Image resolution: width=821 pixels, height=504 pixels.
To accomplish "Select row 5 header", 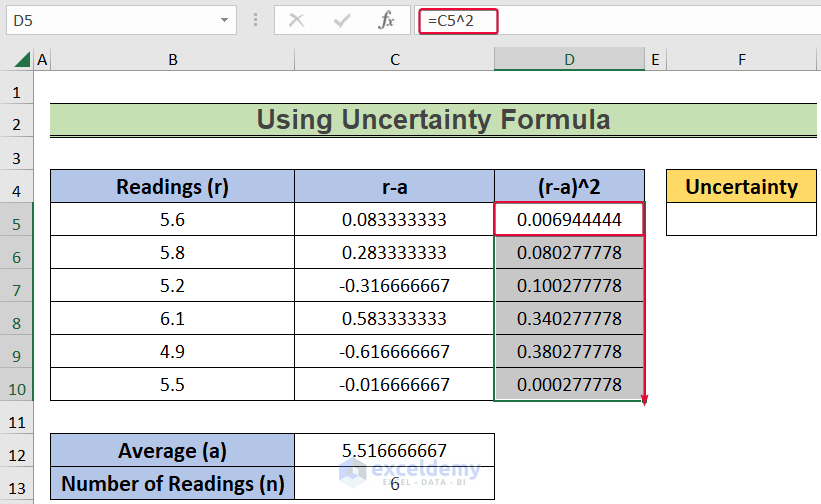I will click(16, 219).
